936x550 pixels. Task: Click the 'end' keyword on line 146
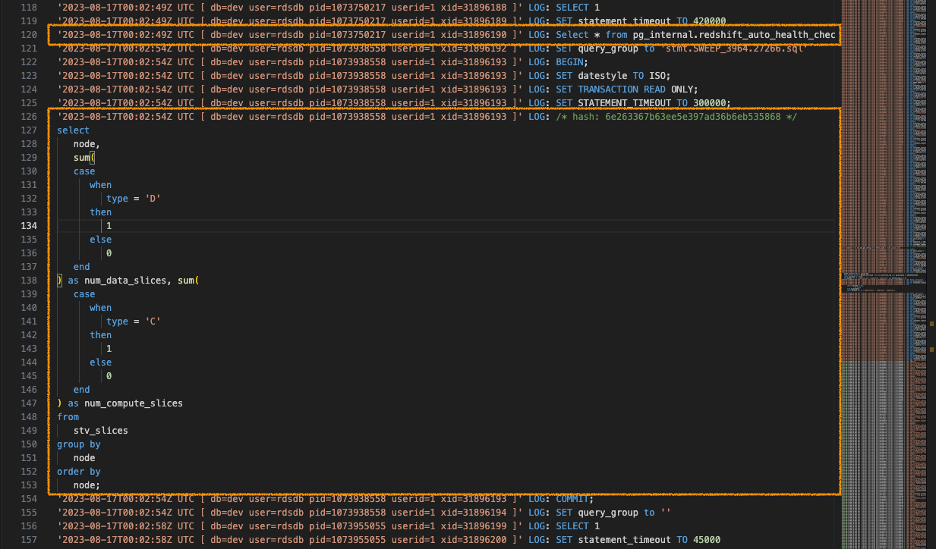[81, 390]
